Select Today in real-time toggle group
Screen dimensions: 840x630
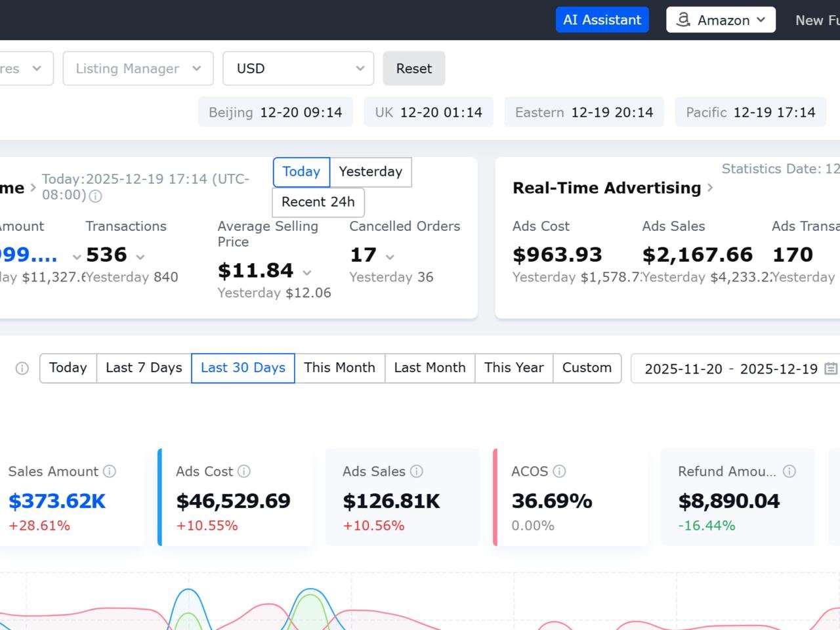[x=301, y=172]
